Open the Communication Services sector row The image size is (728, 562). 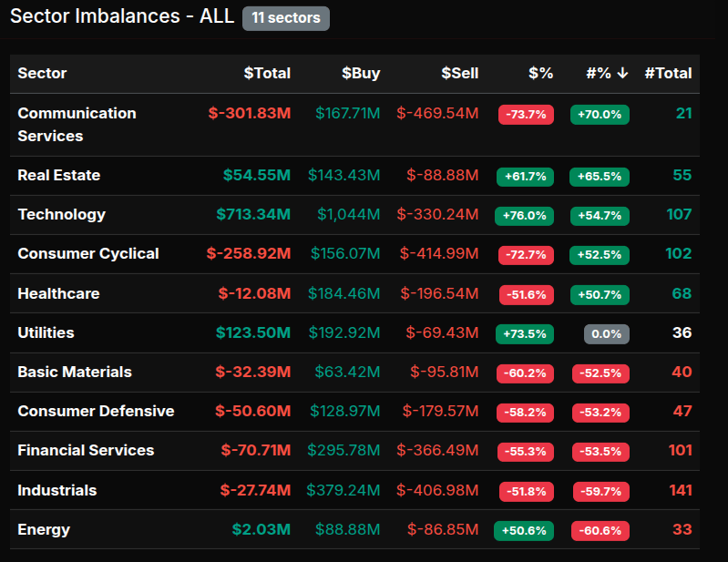pos(77,125)
